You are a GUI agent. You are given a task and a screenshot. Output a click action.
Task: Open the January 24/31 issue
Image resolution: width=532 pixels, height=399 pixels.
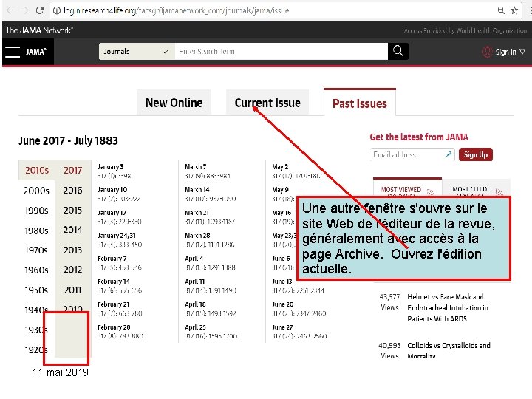(x=117, y=236)
